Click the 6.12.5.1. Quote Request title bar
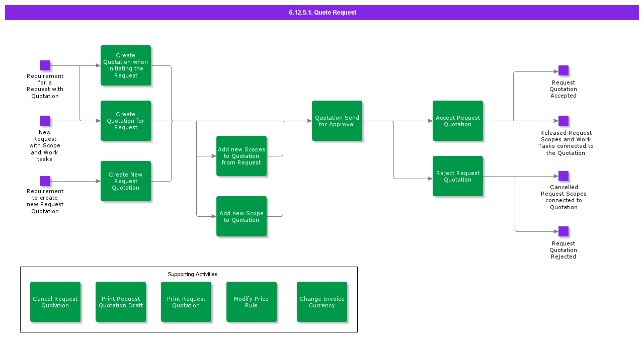Viewport: 644px width, 337px height. (322, 13)
